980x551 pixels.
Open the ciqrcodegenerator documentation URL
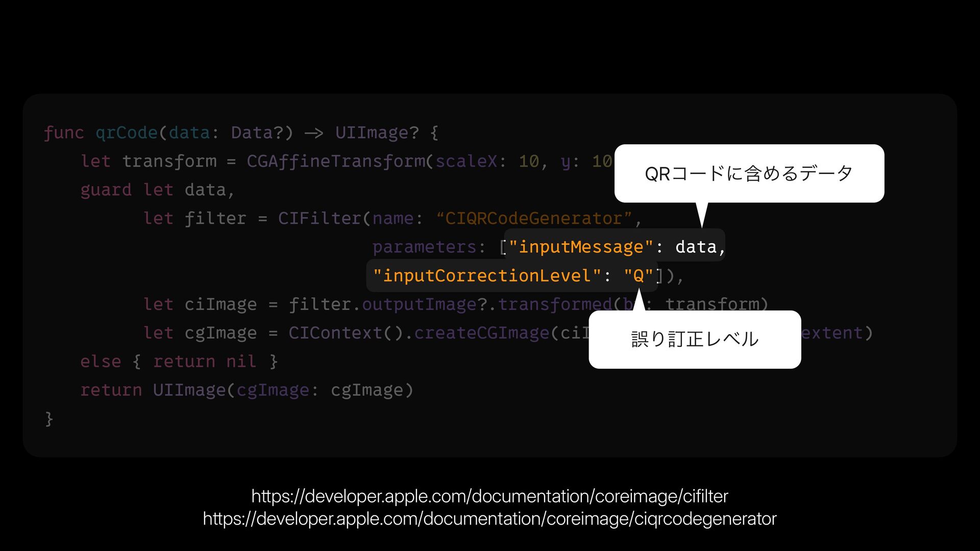coord(489,518)
